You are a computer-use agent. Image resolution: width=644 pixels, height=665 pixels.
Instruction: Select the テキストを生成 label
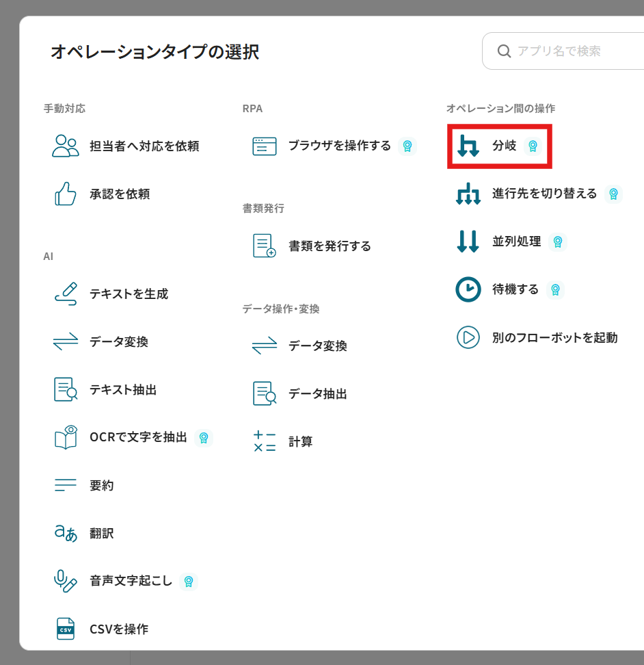click(129, 294)
